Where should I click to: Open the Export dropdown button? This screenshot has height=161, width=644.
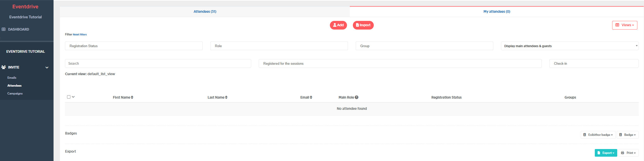tap(606, 153)
